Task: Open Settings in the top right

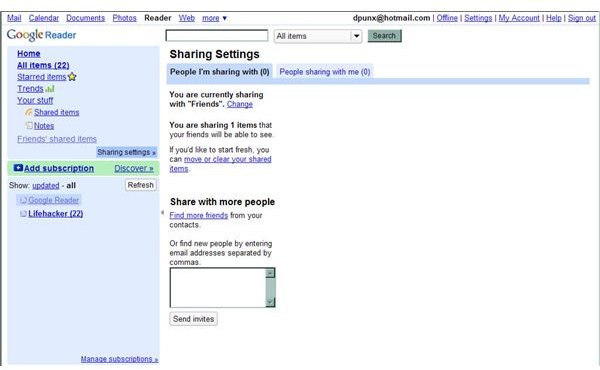Action: 478,18
